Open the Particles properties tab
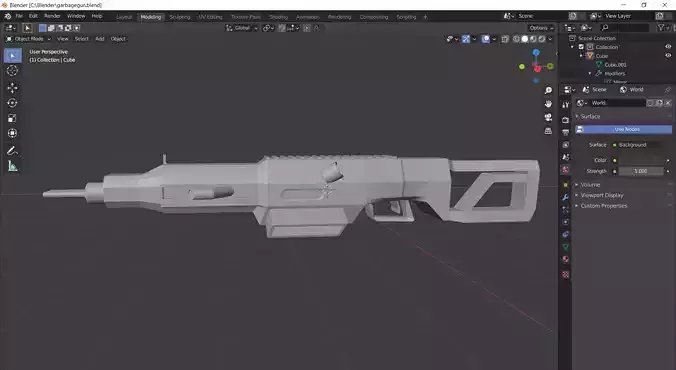The height and width of the screenshot is (370, 676). tap(566, 210)
